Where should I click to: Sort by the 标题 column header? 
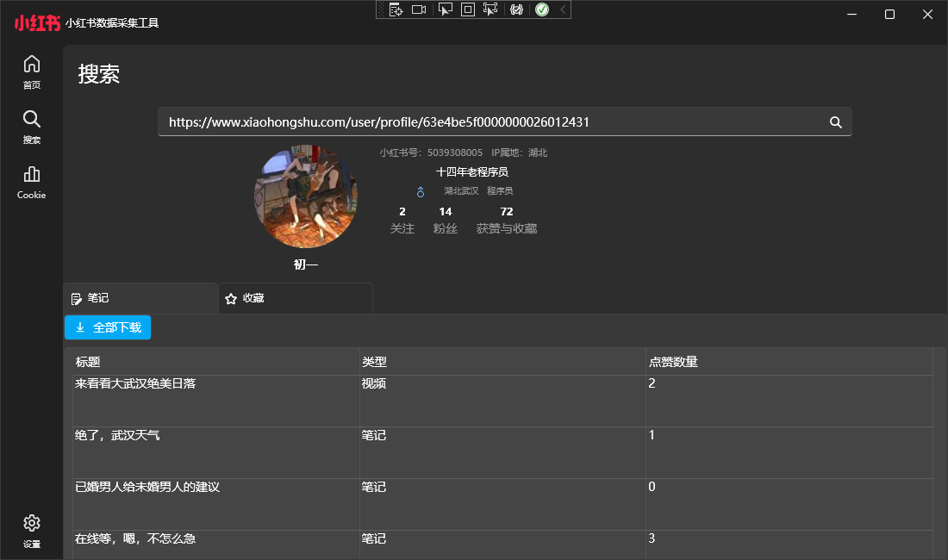click(215, 362)
